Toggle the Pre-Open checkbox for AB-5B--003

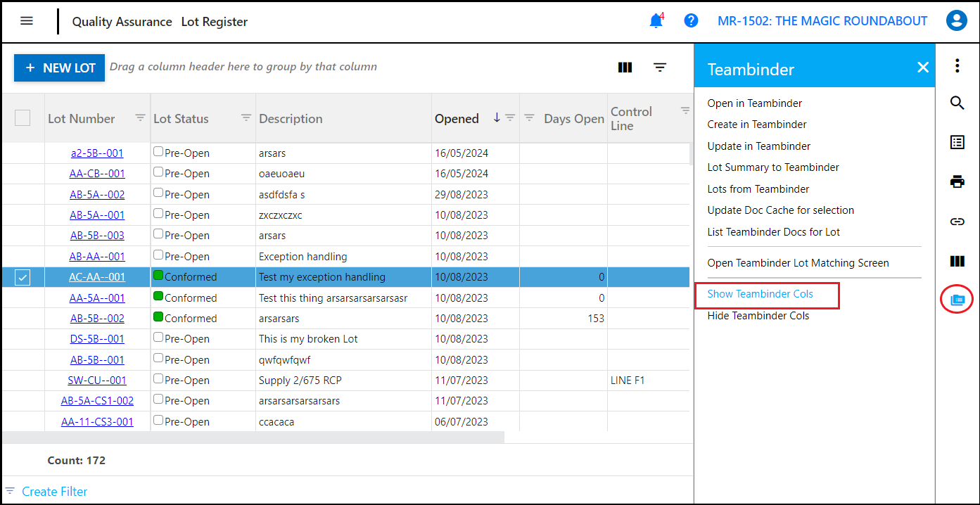pos(158,234)
